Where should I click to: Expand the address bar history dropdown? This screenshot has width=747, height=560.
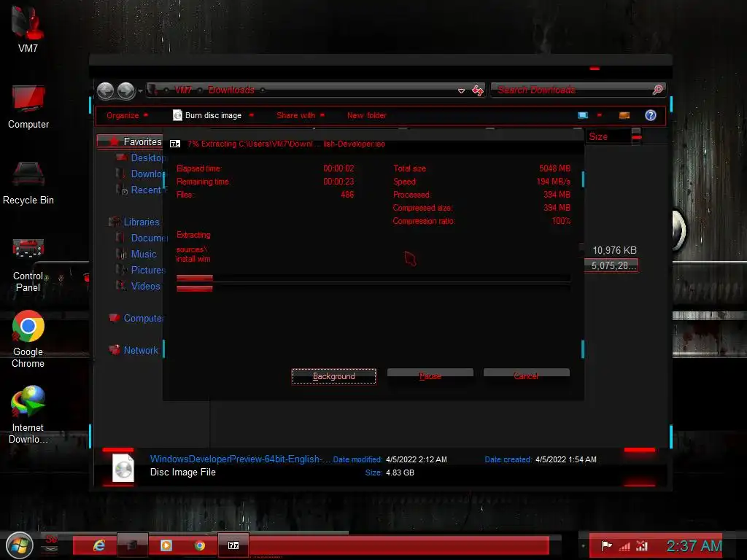click(461, 90)
